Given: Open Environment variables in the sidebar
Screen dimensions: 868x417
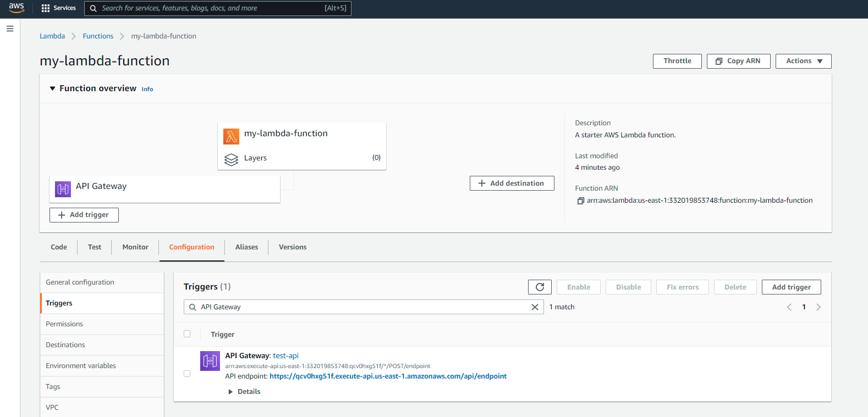Looking at the screenshot, I should coord(81,366).
